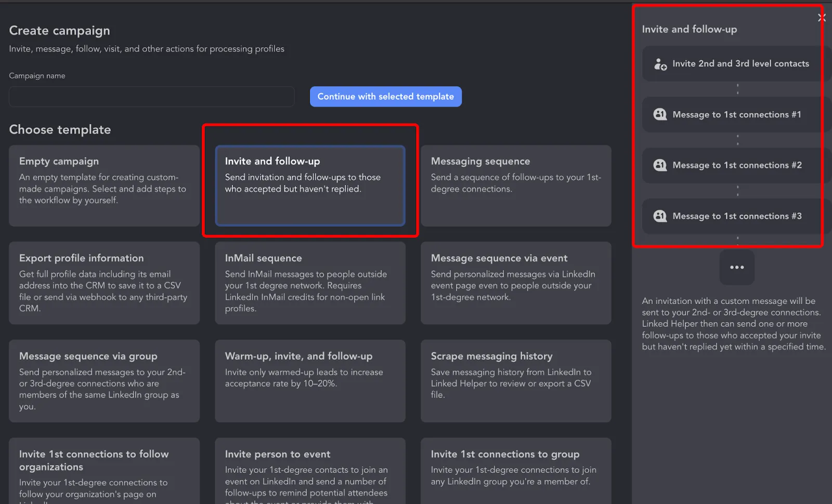Click the message icon for connections #3
The width and height of the screenshot is (832, 504).
click(660, 216)
